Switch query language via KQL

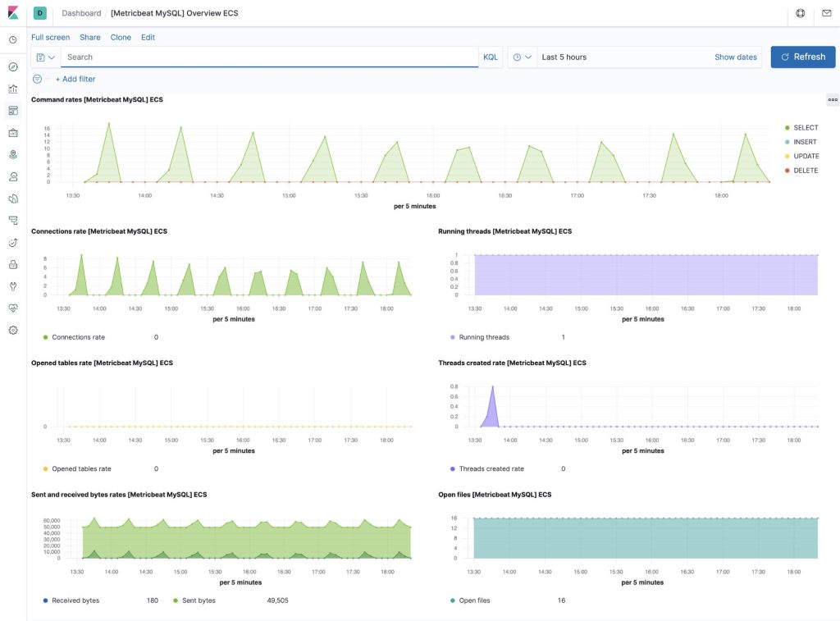(491, 57)
